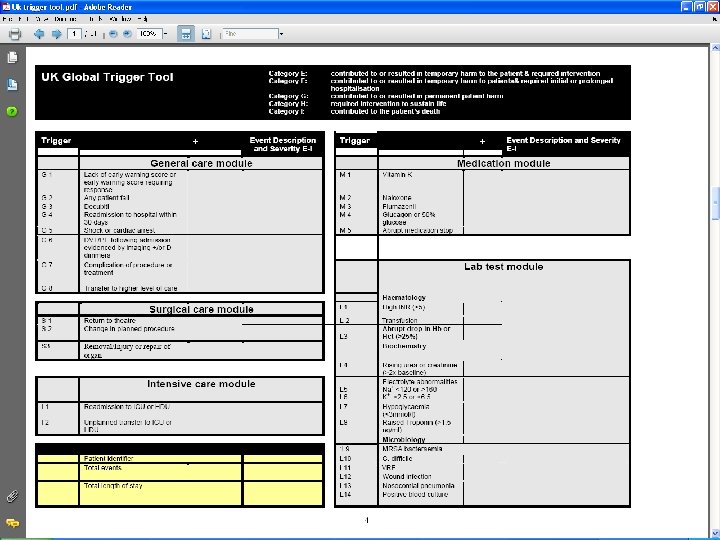Click the Print icon in the toolbar
Viewport: 720px width, 540px height.
point(15,34)
